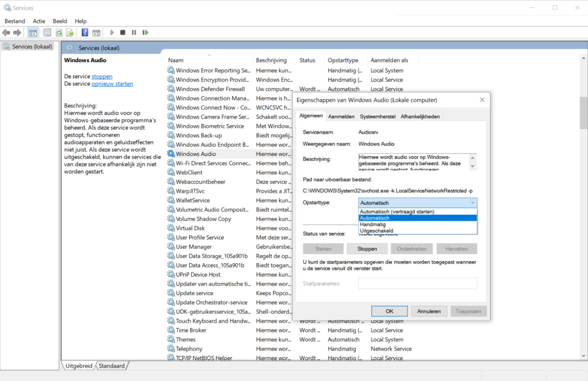Select the gear icon of Windows Audio row
This screenshot has width=588, height=381.
pos(171,154)
